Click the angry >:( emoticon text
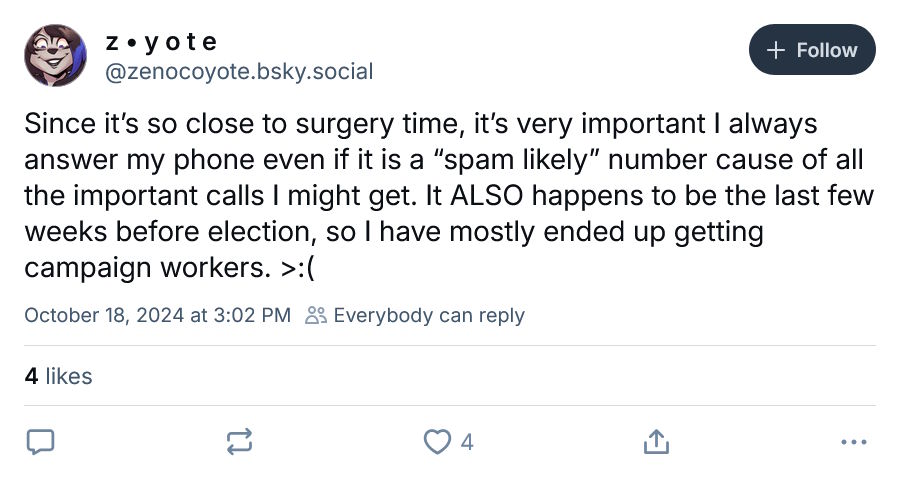Viewport: 900px width, 480px height. click(x=298, y=268)
